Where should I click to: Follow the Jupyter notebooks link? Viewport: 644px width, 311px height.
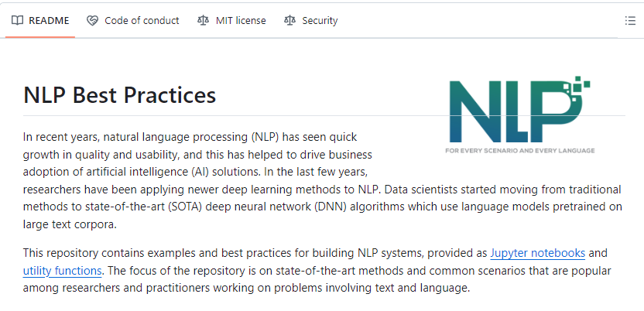[538, 253]
